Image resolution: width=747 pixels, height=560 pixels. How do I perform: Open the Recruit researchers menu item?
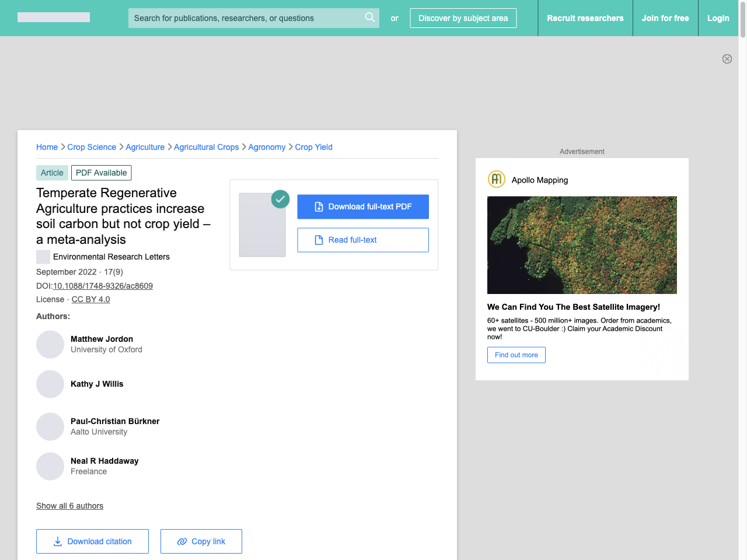click(585, 18)
